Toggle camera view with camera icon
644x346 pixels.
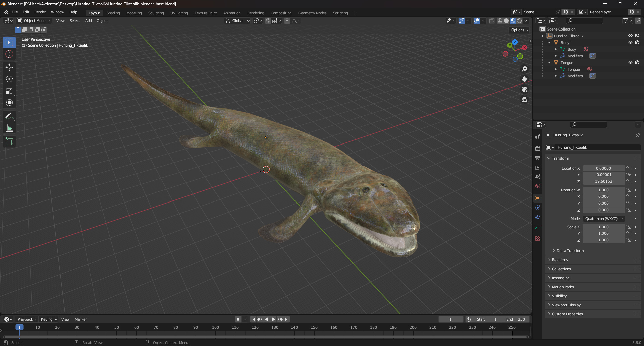tap(524, 89)
